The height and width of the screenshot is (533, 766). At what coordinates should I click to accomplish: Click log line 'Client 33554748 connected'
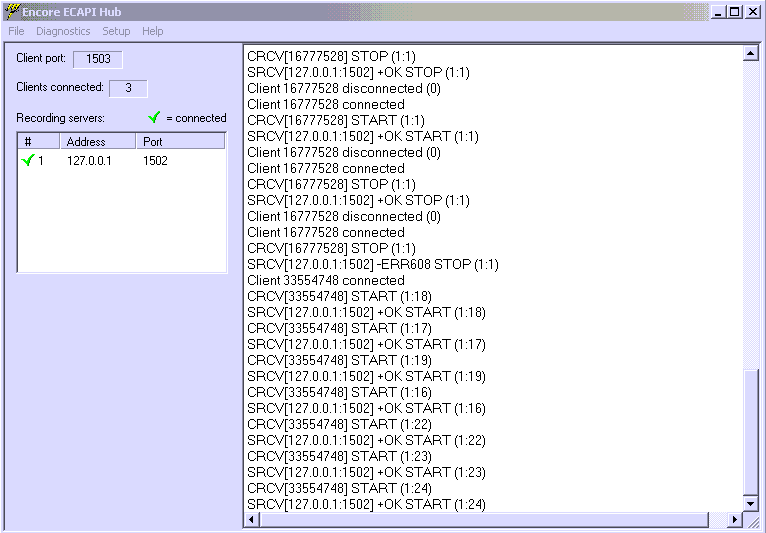[326, 280]
